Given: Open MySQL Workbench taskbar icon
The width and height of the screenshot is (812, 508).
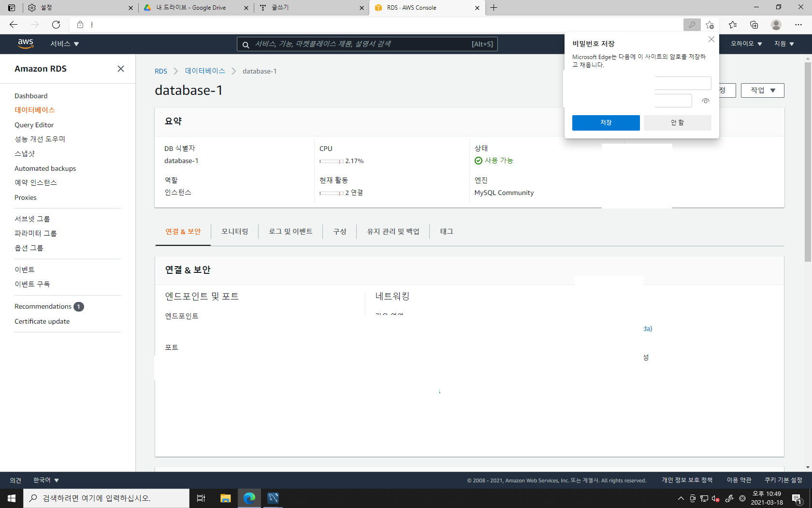Looking at the screenshot, I should (x=273, y=498).
